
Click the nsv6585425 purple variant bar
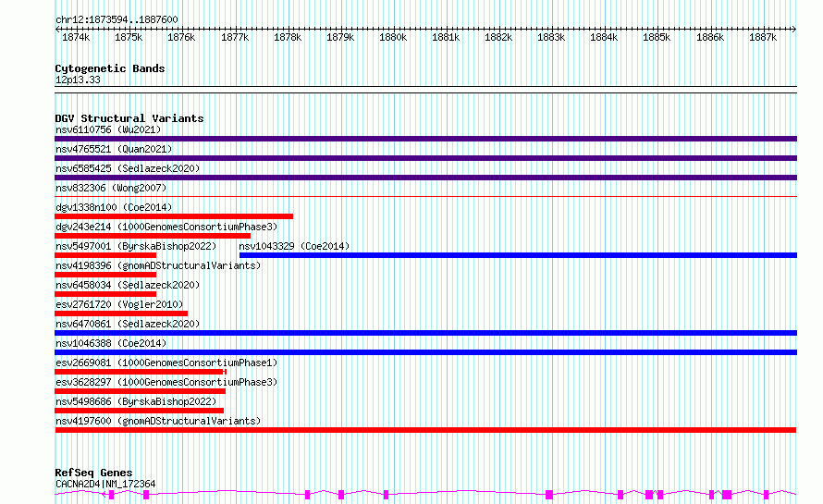pyautogui.click(x=425, y=178)
